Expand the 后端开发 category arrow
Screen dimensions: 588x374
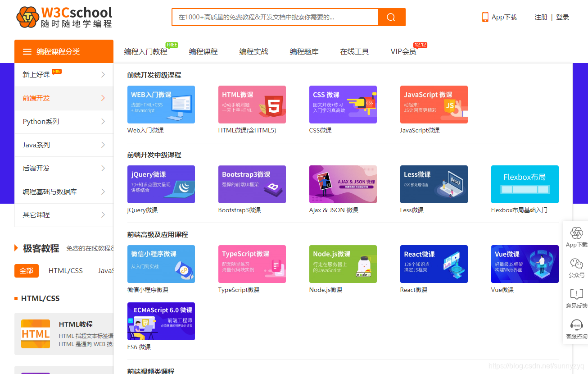(x=103, y=168)
